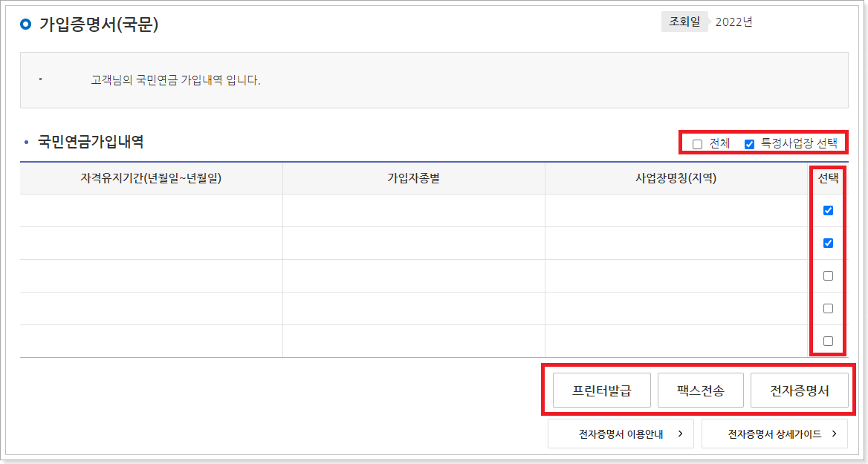Click the 프린터발급 (print issue) button
Image resolution: width=868 pixels, height=464 pixels.
[x=600, y=389]
